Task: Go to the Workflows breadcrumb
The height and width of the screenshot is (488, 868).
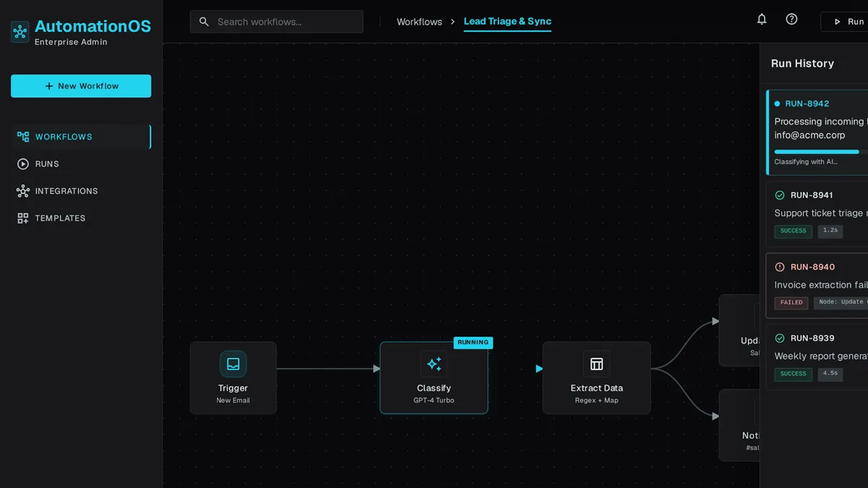Action: (x=420, y=22)
